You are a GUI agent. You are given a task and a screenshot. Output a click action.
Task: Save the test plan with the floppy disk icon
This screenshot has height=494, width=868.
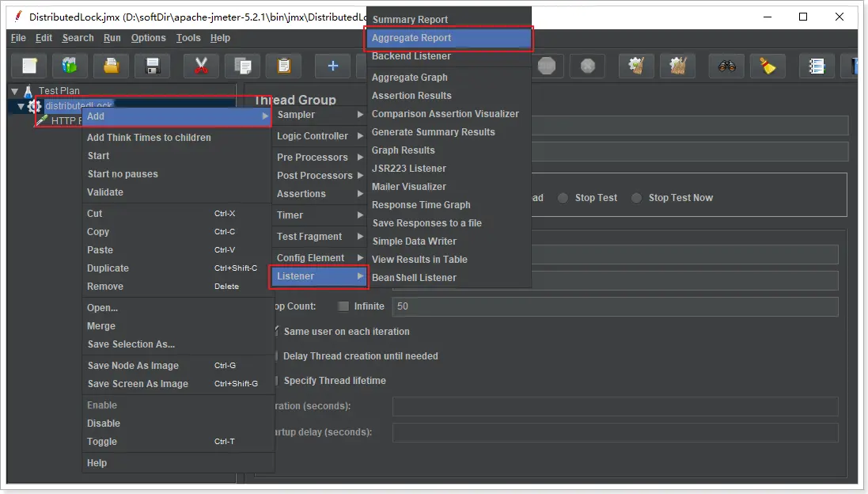(x=153, y=66)
